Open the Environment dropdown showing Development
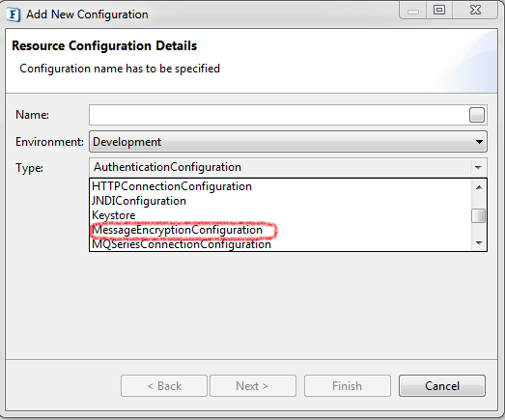Screen dimensions: 505x420 coord(288,142)
